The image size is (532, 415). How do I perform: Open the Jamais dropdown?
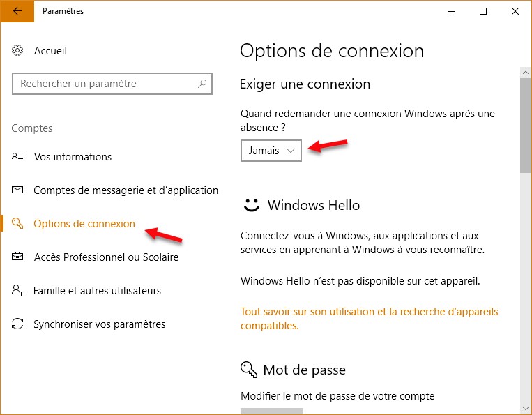point(271,151)
